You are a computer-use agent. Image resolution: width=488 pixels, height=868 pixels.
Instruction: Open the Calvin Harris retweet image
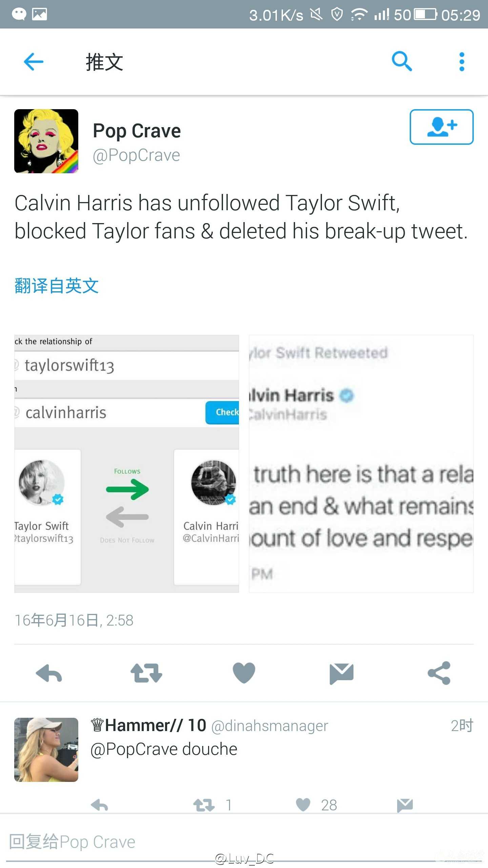(x=361, y=464)
